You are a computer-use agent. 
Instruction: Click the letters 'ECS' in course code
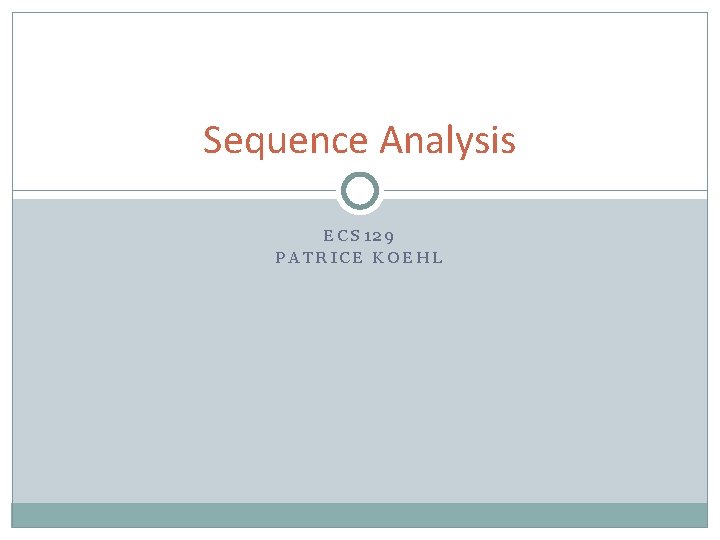tap(342, 236)
